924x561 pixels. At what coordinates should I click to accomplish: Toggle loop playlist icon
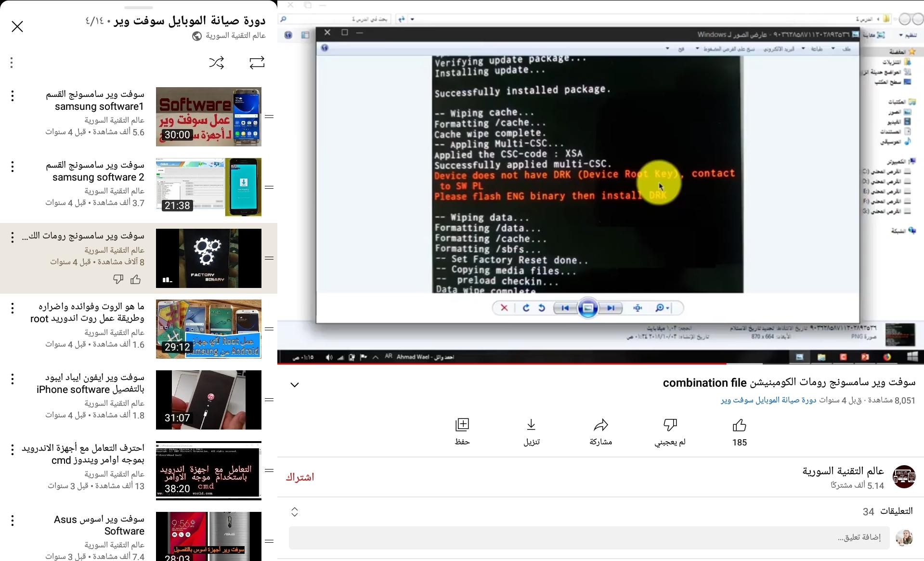[x=257, y=63]
